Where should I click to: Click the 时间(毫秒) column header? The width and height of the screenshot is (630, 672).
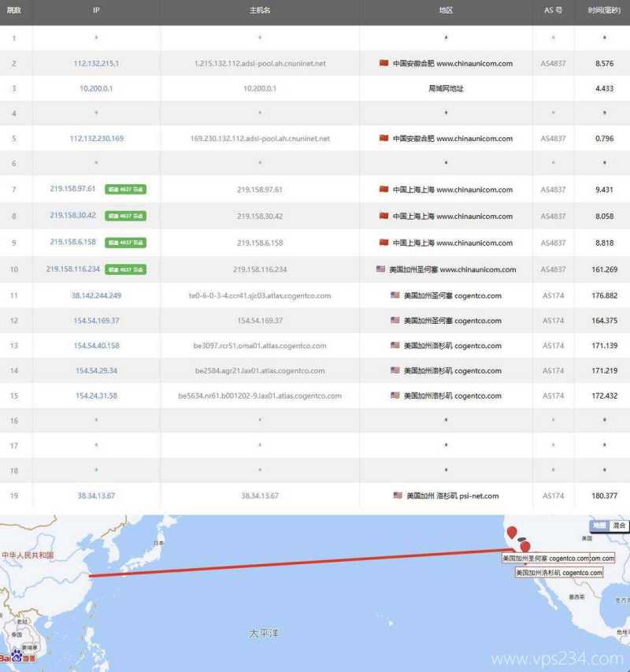(x=602, y=11)
